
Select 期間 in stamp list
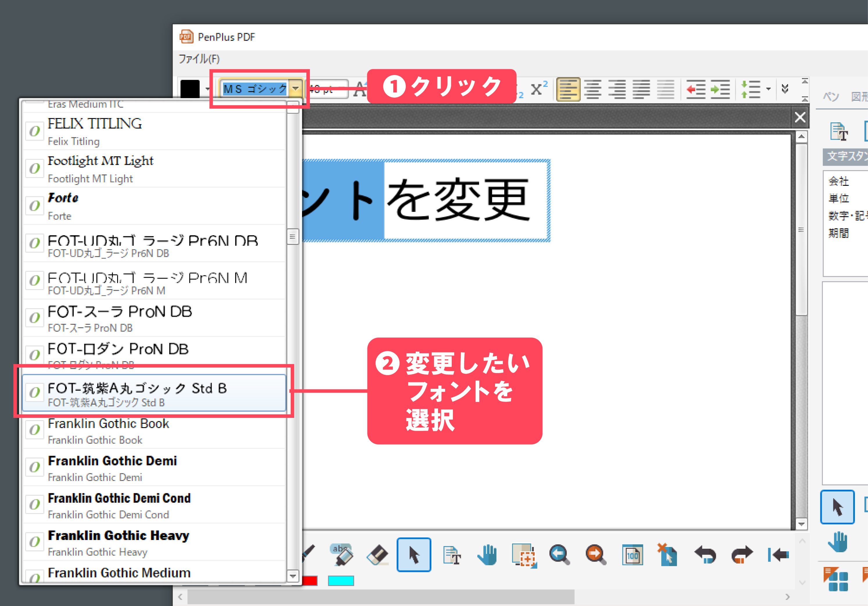pos(839,233)
